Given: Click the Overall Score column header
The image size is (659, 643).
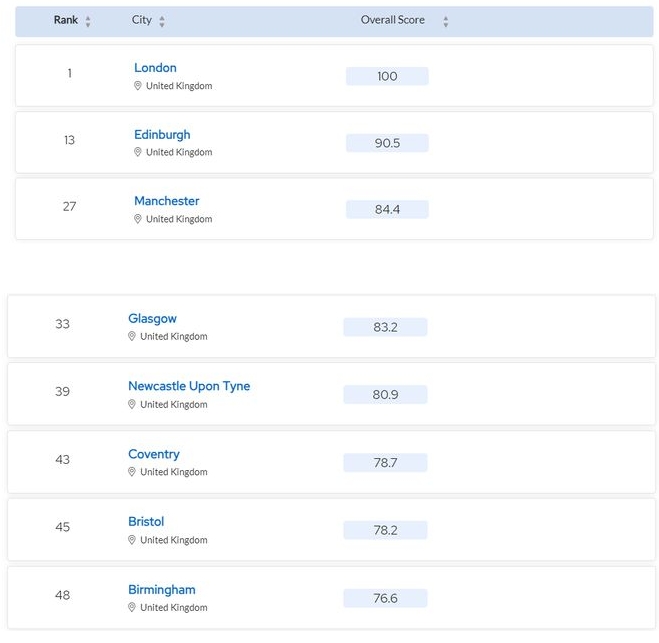Looking at the screenshot, I should click(393, 20).
